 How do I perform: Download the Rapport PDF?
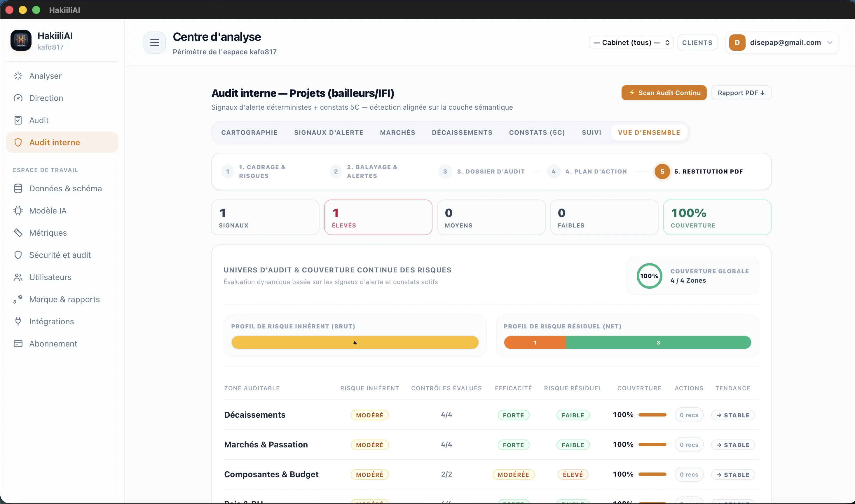coord(741,93)
